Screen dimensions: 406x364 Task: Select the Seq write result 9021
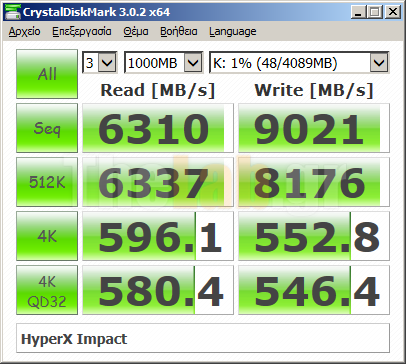pos(314,128)
